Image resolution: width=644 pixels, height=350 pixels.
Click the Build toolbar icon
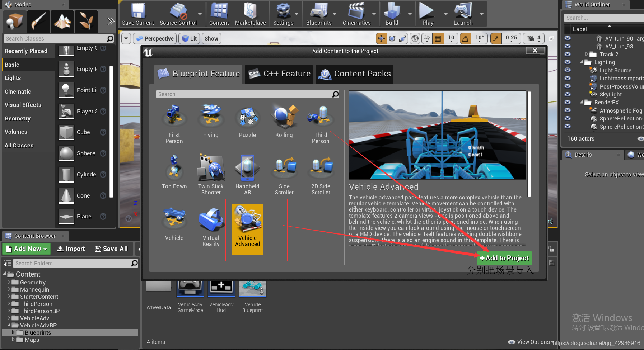tap(392, 14)
